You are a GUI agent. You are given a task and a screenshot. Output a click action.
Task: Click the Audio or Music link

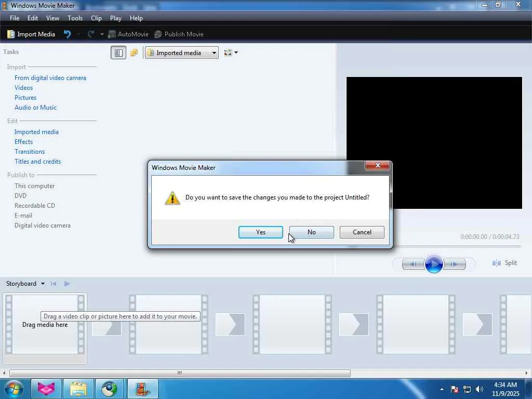36,107
